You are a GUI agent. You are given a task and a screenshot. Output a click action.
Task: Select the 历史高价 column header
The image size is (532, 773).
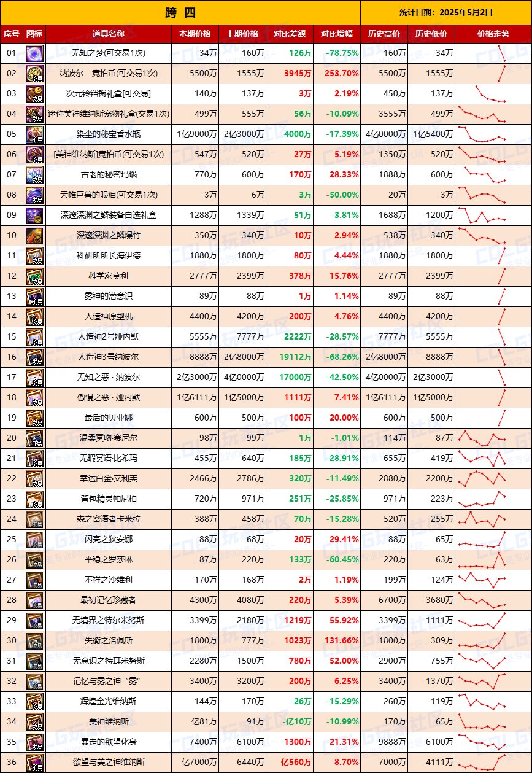384,34
